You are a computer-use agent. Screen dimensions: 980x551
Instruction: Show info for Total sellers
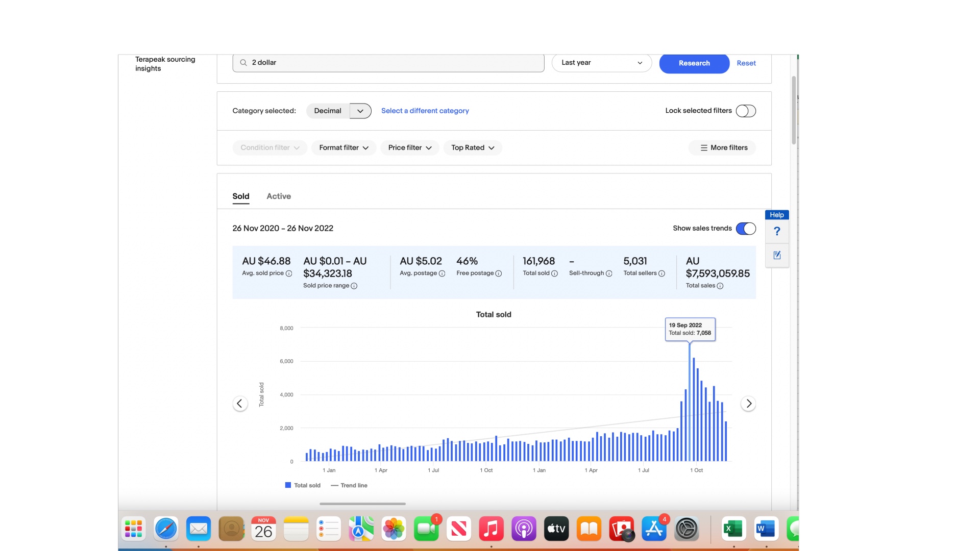[x=662, y=273]
